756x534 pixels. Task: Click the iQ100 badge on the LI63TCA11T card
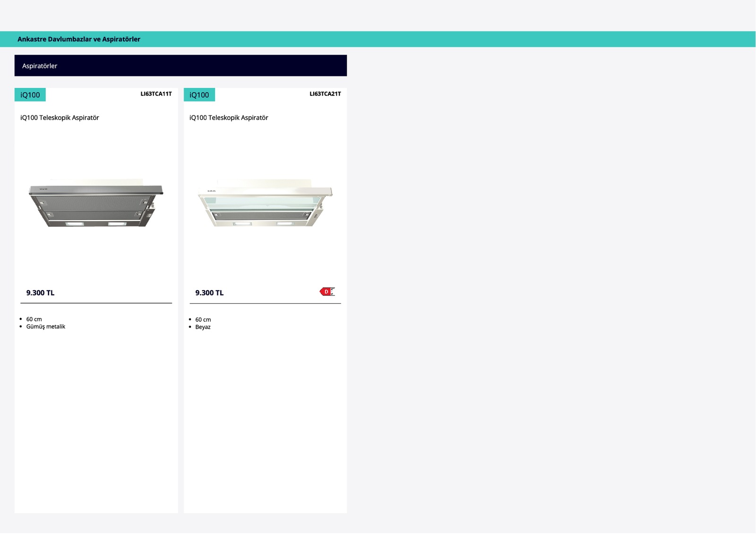30,95
